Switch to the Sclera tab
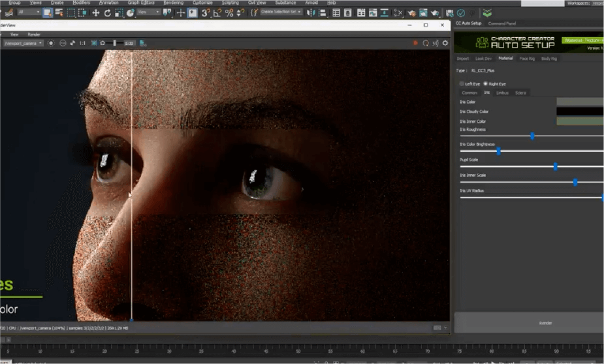 520,93
